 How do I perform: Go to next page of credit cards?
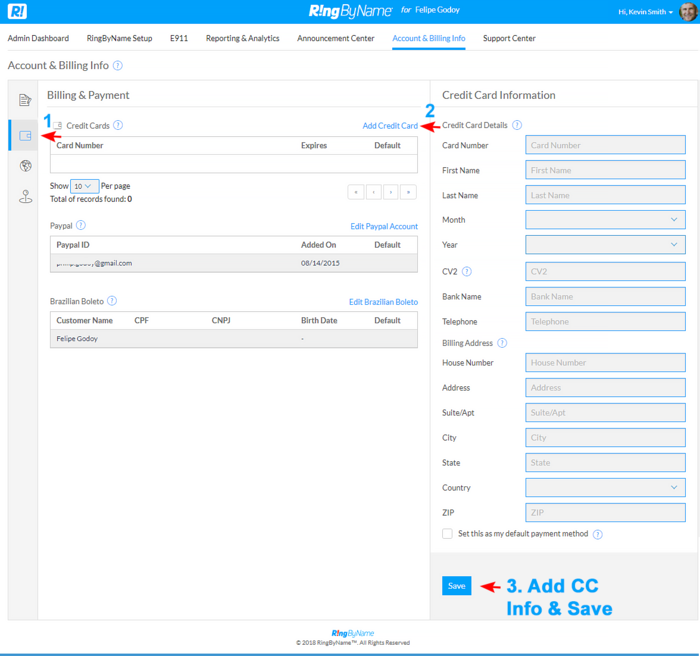[x=391, y=192]
